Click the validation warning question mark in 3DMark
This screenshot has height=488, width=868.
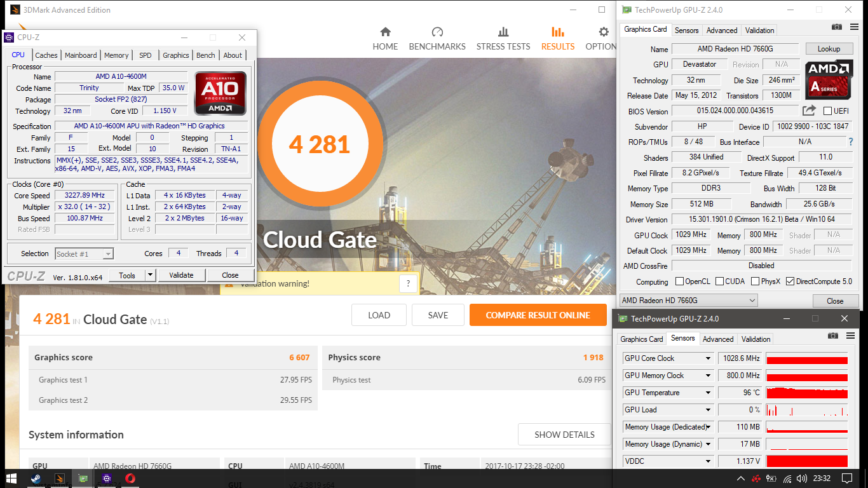(408, 283)
